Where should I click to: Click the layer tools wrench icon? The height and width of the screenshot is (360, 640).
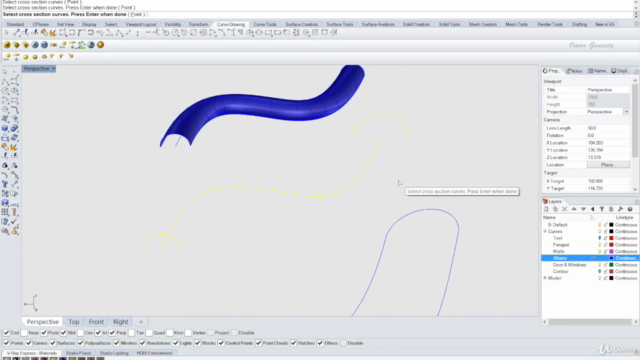(620, 209)
